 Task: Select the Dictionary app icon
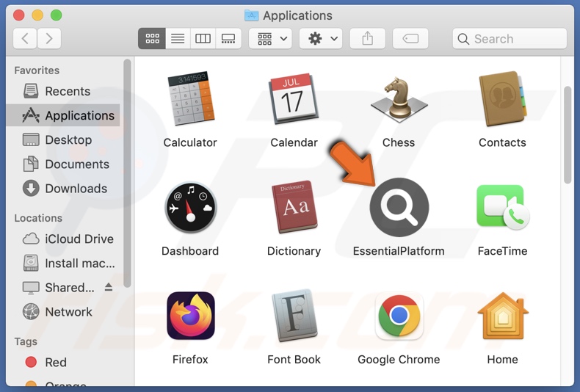(294, 208)
